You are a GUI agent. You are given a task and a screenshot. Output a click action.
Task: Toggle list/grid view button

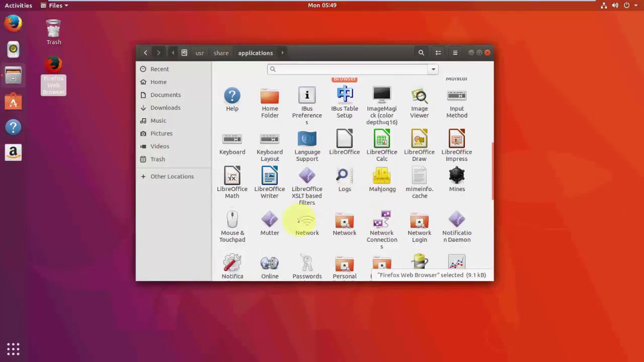[x=438, y=53]
